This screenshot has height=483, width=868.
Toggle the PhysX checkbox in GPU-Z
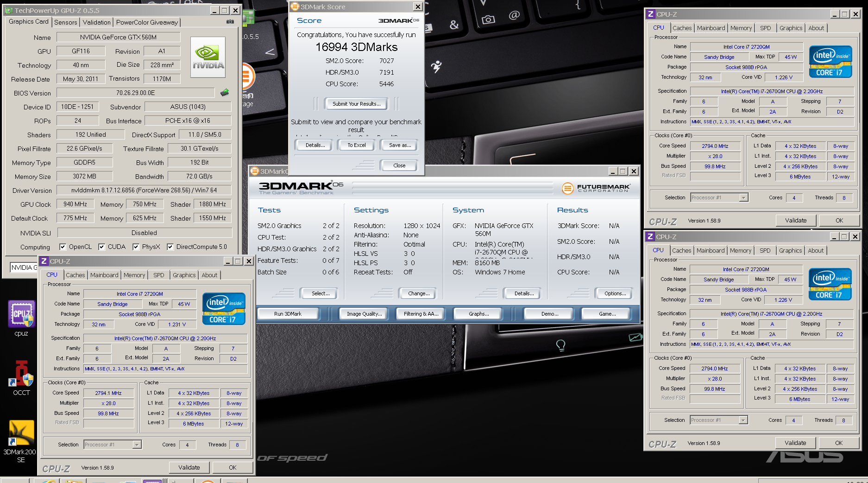[x=136, y=247]
